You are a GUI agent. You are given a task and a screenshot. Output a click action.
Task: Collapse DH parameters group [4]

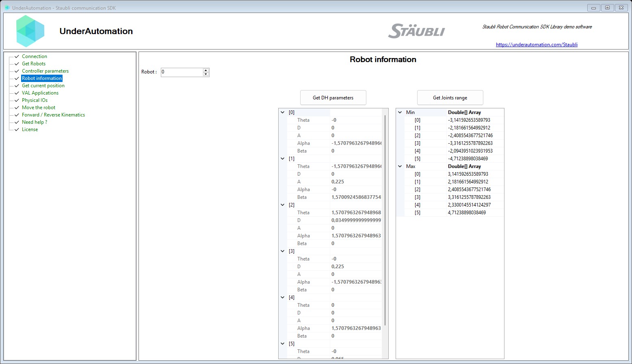pos(283,297)
